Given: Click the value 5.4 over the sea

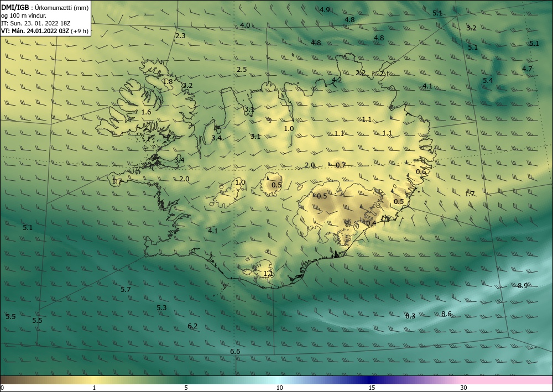Looking at the screenshot, I should tap(488, 81).
